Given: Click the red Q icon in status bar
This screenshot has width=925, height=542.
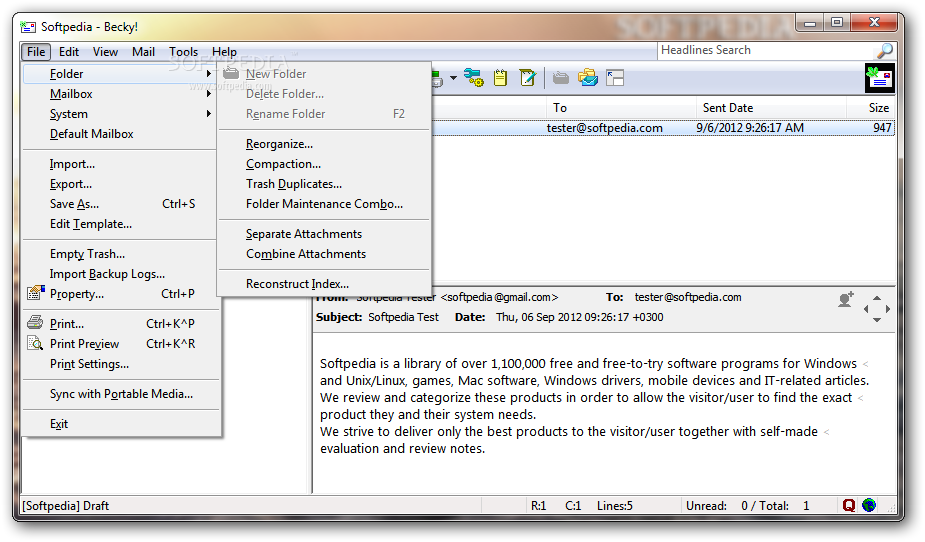Looking at the screenshot, I should [x=848, y=505].
